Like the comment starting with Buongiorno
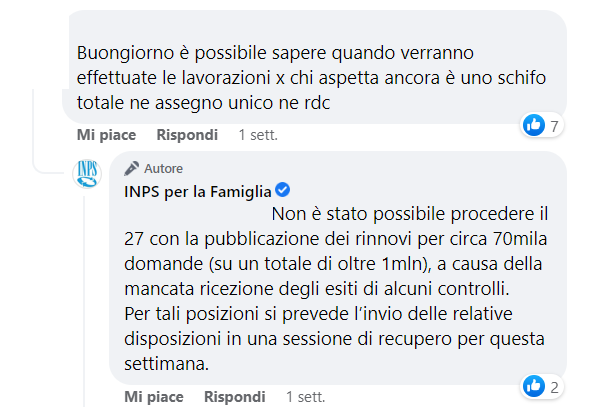The height and width of the screenshot is (407, 615). click(106, 135)
